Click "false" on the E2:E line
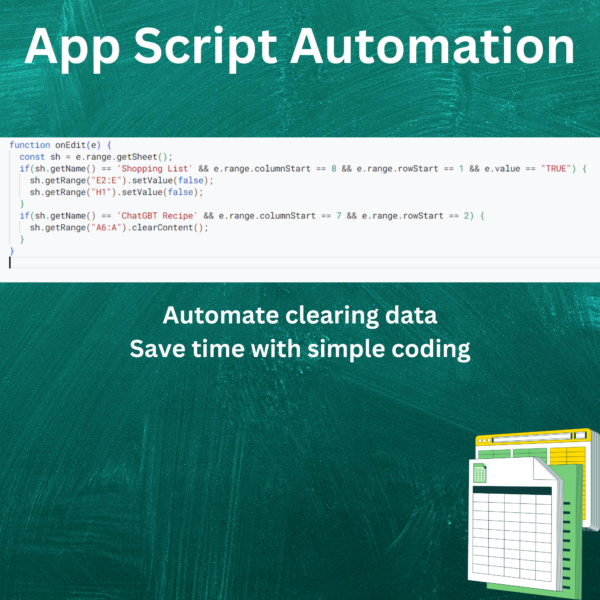Viewport: 600px width, 600px height. 191,181
